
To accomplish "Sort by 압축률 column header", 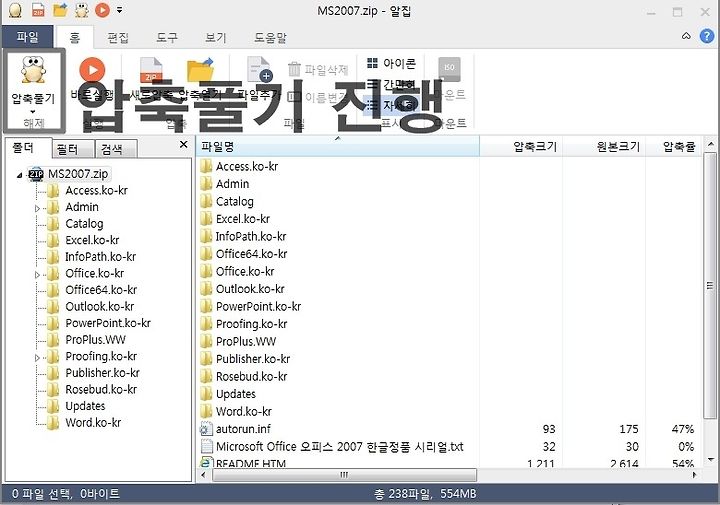I will (674, 146).
